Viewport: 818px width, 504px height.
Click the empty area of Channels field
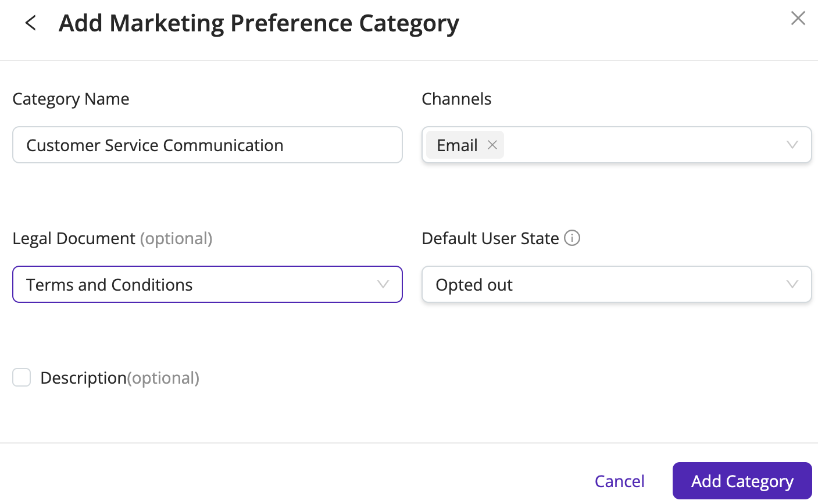pos(642,145)
